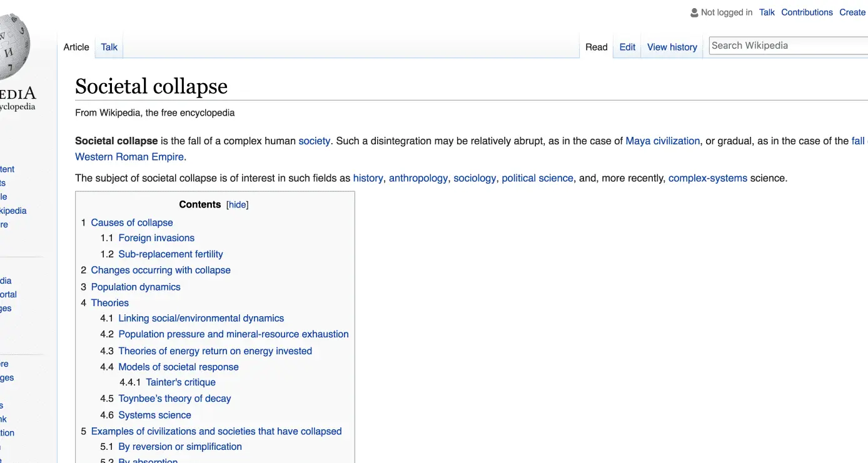Follow the Maya civilization link

(x=662, y=141)
